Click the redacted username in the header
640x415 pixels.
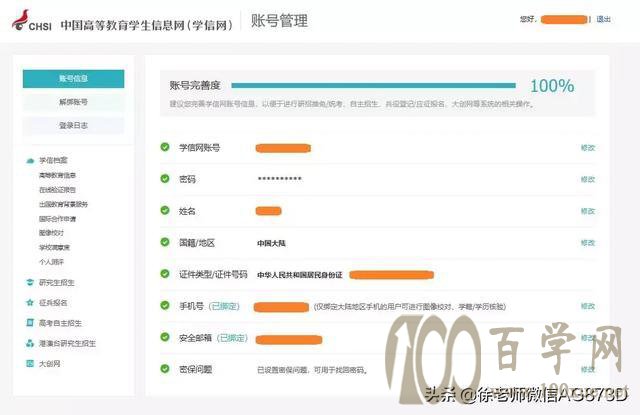coord(564,19)
